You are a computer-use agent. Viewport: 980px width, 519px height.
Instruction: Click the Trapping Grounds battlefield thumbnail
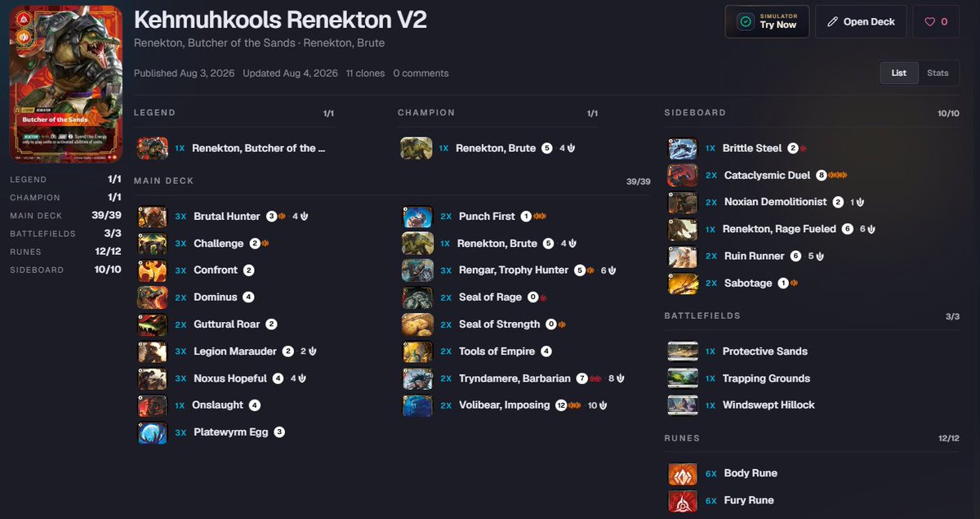[x=683, y=378]
